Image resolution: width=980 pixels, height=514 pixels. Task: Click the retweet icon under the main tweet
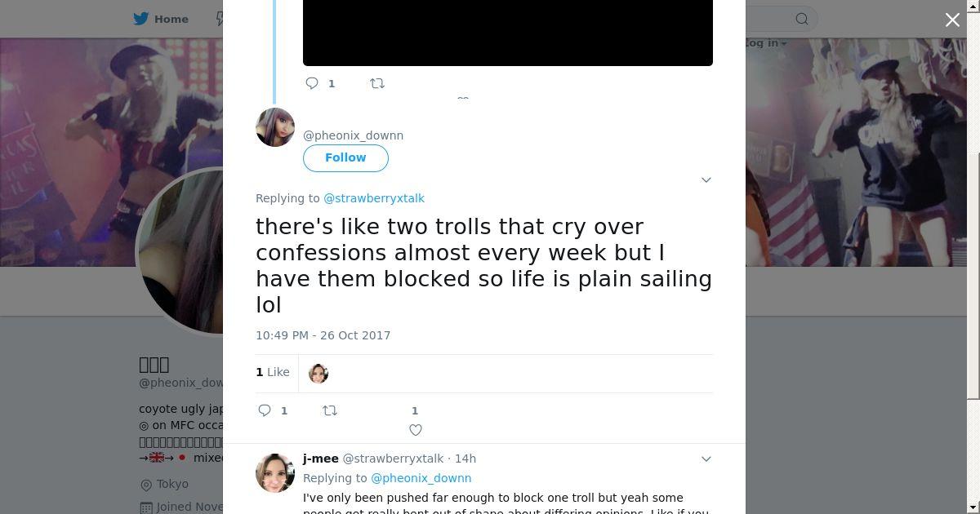330,410
